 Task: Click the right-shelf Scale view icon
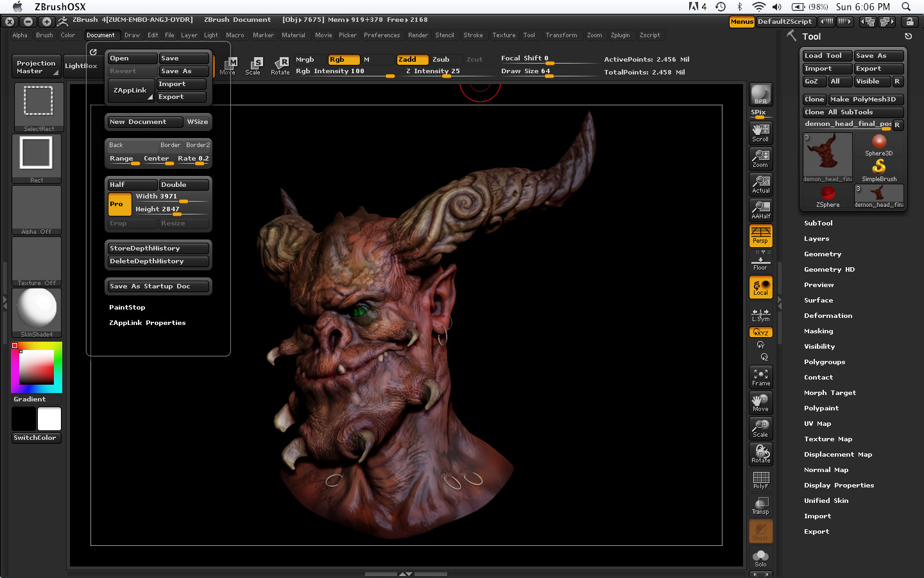pyautogui.click(x=760, y=428)
